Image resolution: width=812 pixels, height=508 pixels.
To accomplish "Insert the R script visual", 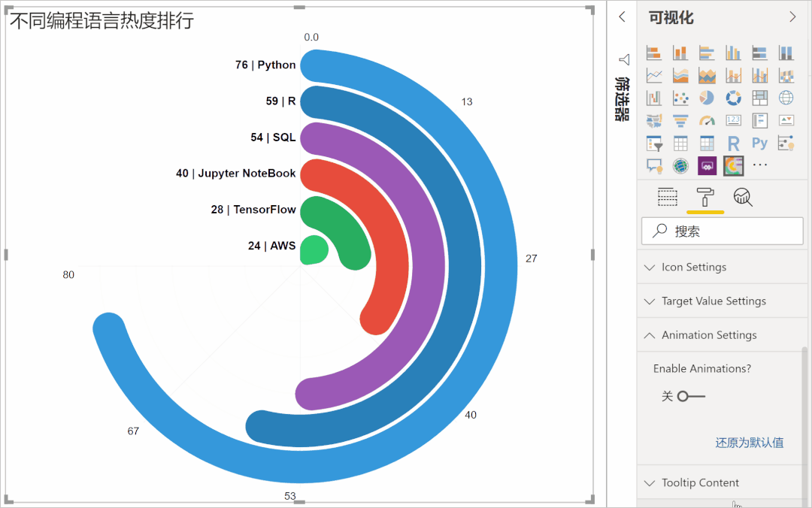I will [733, 143].
